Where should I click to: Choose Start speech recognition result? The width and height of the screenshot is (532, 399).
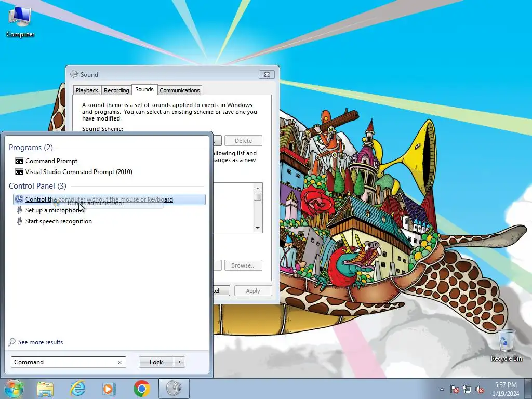[x=109, y=221]
